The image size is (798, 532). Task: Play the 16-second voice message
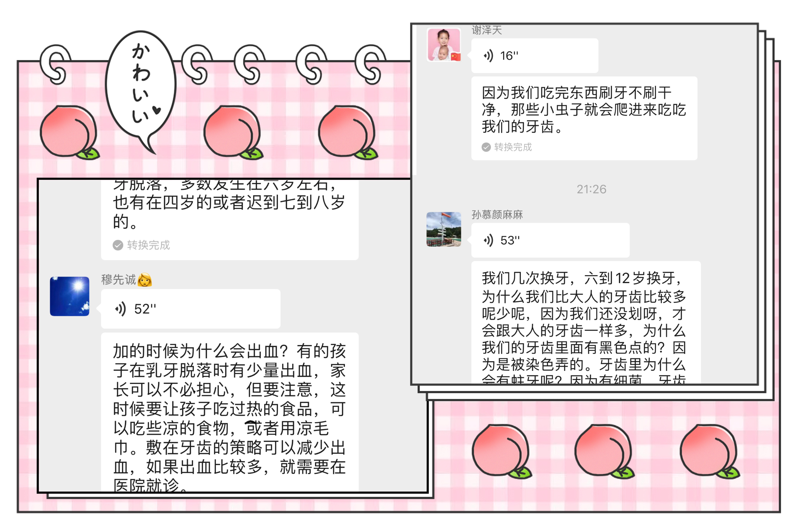[534, 55]
